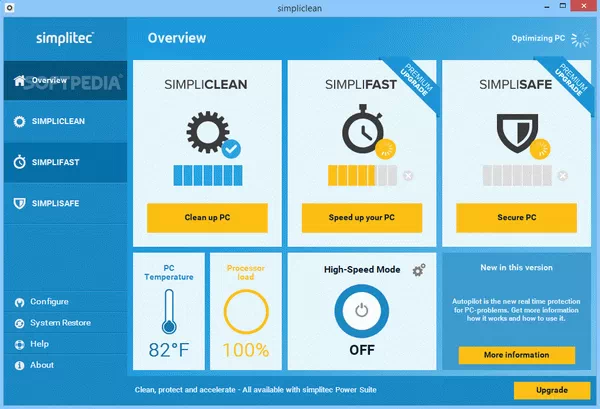This screenshot has width=600, height=409.
Task: Maximize the simpliclean window
Action: tap(563, 6)
